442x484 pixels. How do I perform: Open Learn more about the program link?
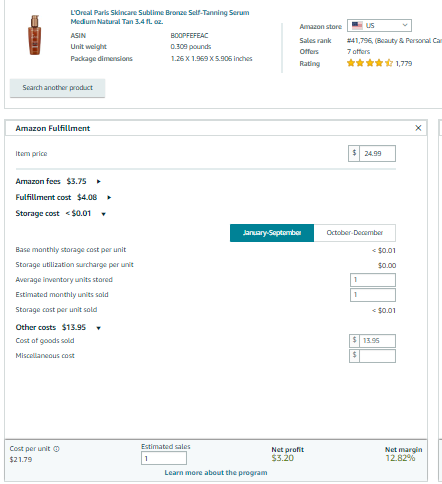[216, 472]
